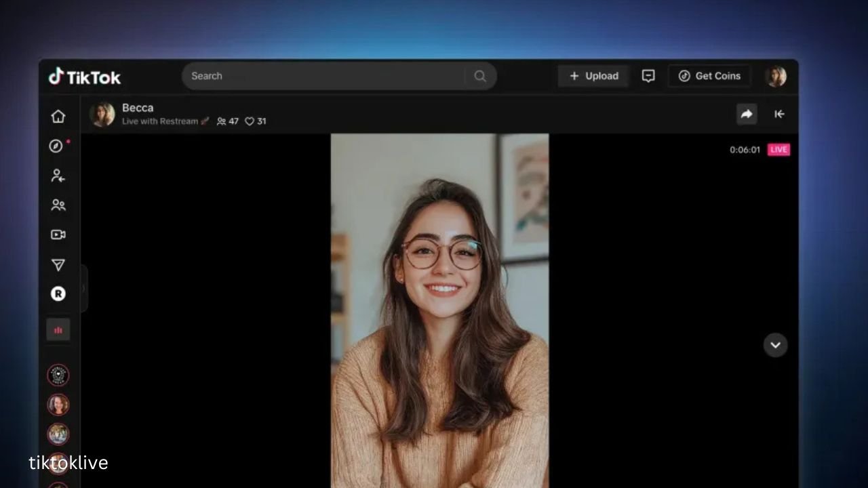Viewport: 868px width, 488px height.
Task: Open the Explore compass icon
Action: 57,146
